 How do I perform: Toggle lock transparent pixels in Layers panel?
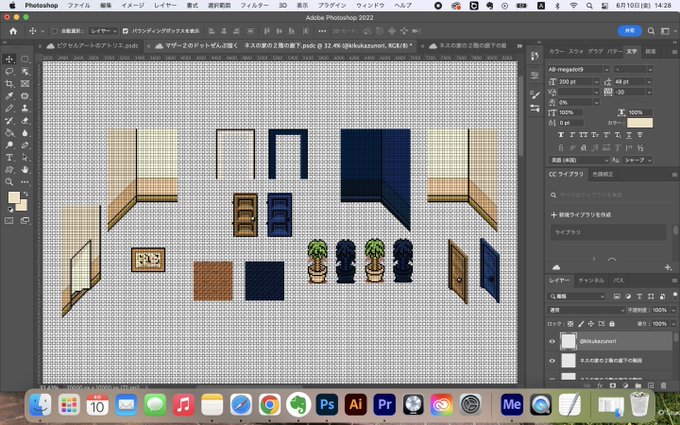click(x=570, y=324)
